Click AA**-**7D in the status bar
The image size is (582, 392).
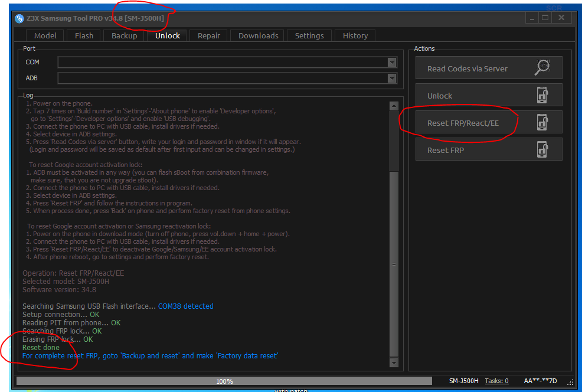click(x=540, y=381)
